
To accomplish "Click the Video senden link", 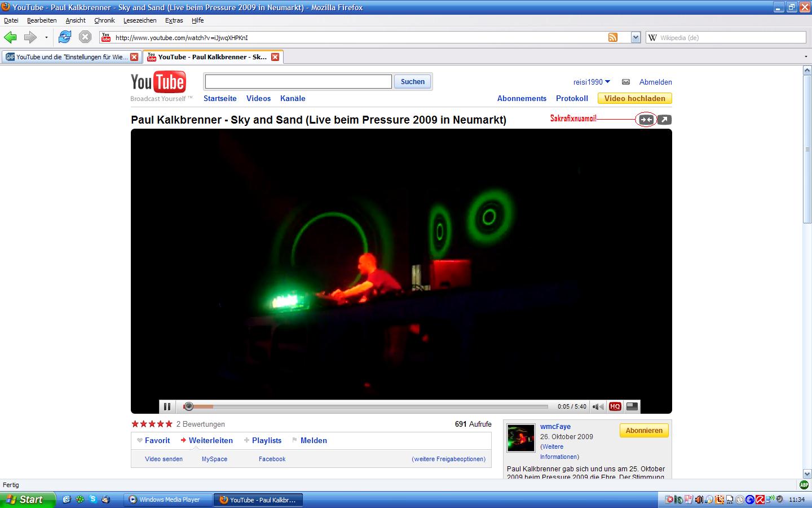I will click(x=164, y=459).
